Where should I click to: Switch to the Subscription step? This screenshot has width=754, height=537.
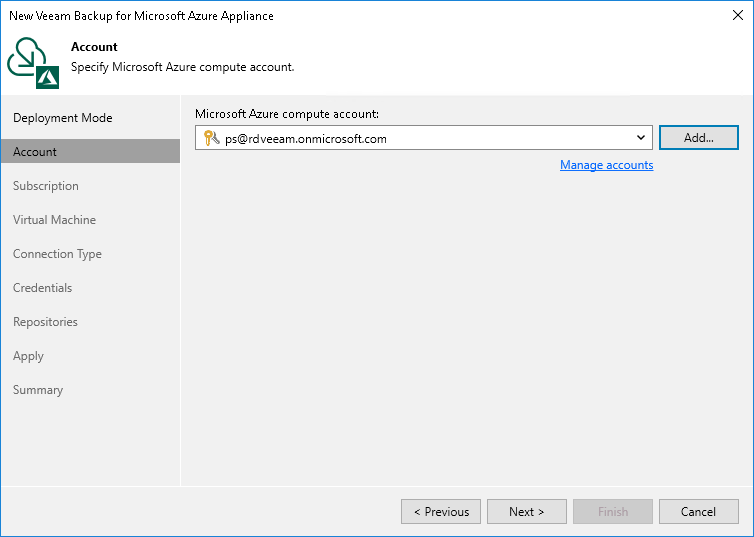click(46, 186)
